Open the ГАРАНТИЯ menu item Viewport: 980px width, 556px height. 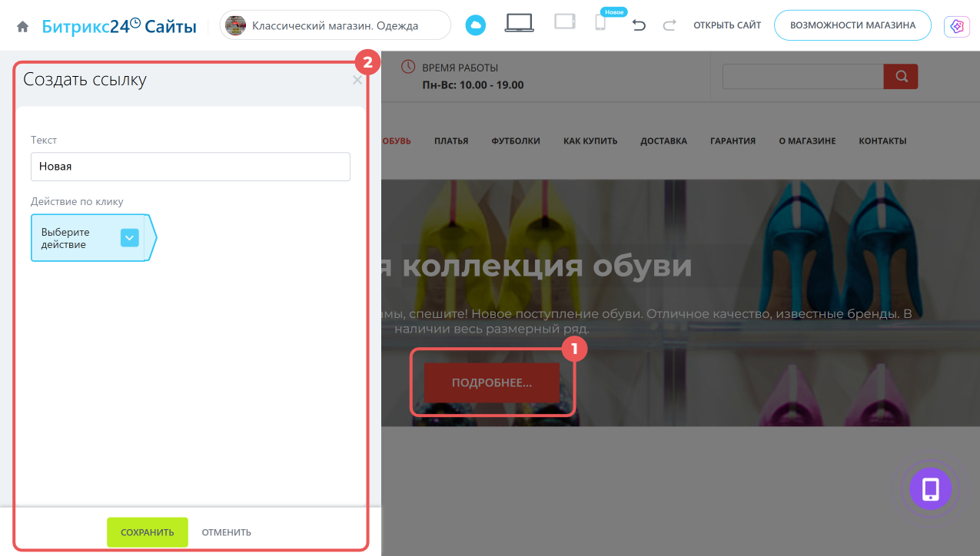click(x=733, y=141)
